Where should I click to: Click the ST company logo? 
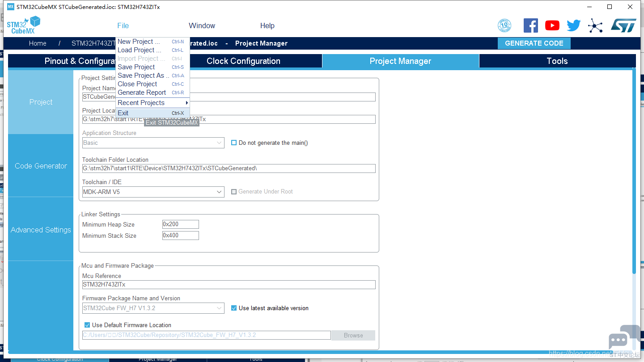[623, 25]
